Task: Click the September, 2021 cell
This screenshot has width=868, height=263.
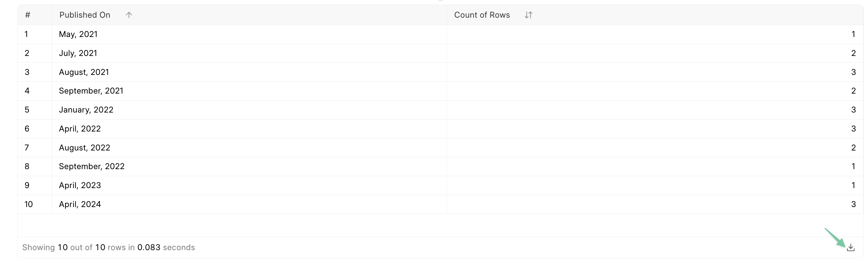Action: 91,91
